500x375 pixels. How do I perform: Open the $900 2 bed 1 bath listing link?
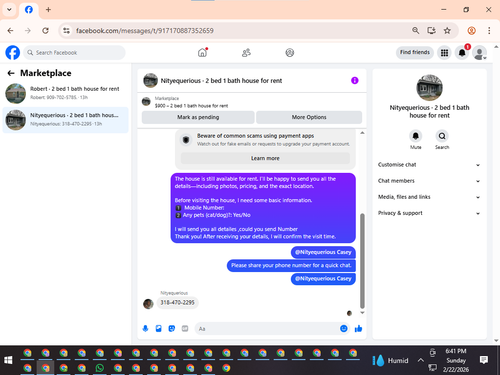(x=191, y=106)
